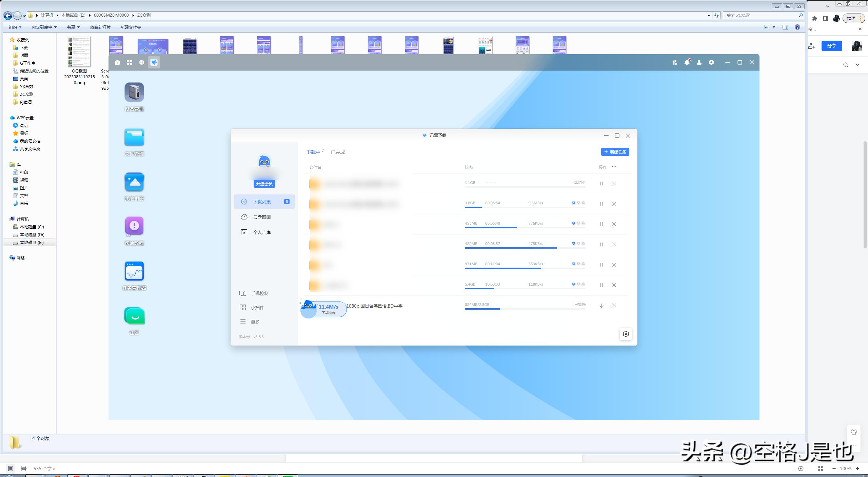Open the 设备管理 device manager icon
Viewport: 868px width, 477px height.
(134, 92)
